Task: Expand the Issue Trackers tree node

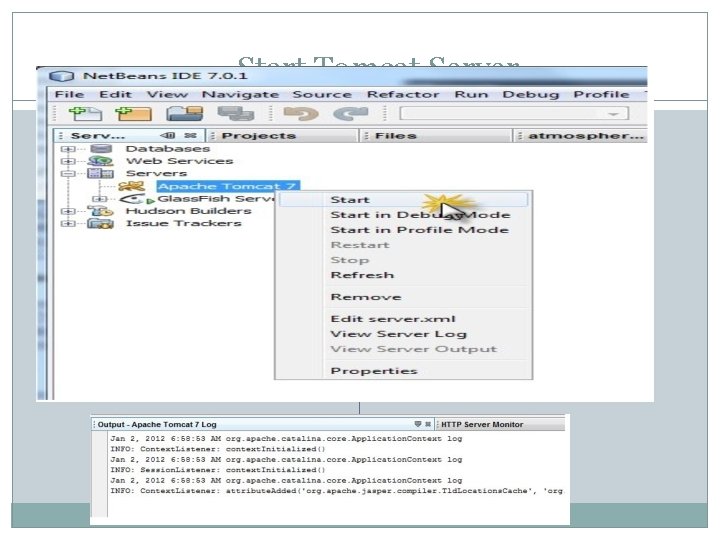Action: [68, 224]
